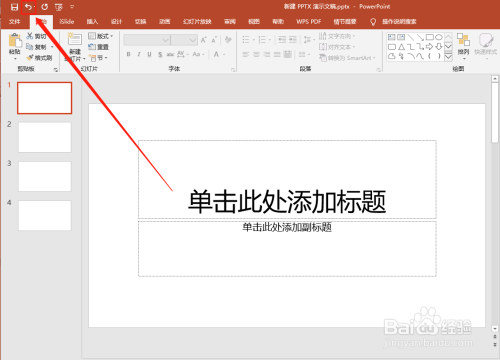
Task: Click Decrease Font Size icon
Action: tap(214, 40)
